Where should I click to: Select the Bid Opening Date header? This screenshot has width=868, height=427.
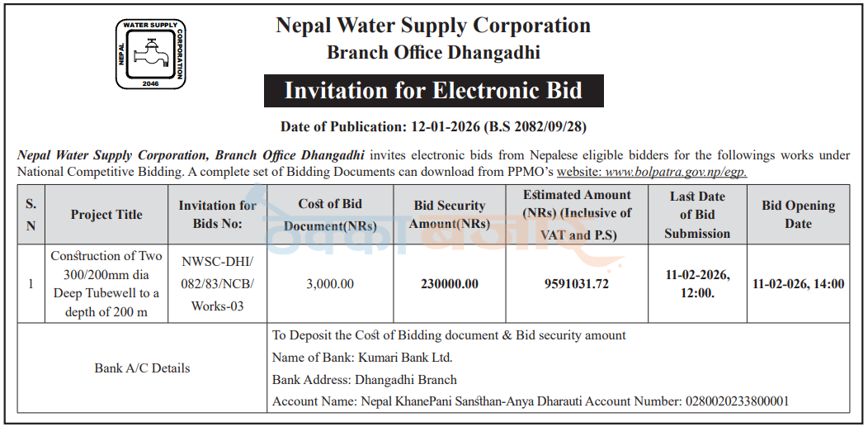(798, 215)
